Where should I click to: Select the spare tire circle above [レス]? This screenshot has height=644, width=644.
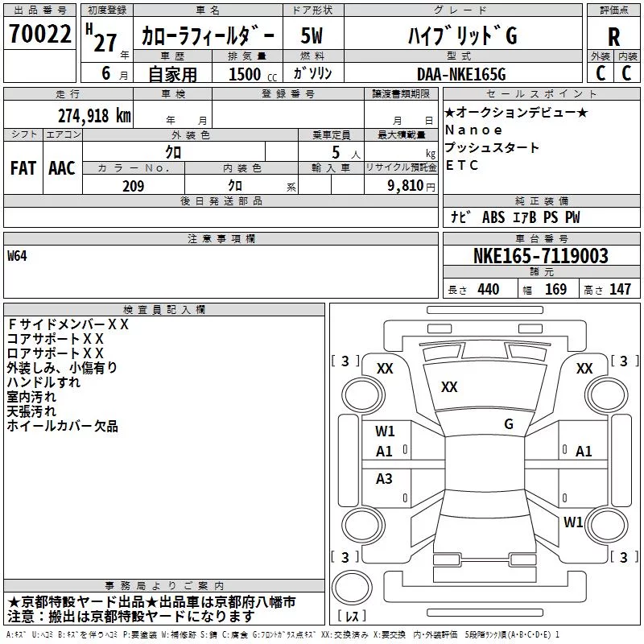[x=352, y=588]
